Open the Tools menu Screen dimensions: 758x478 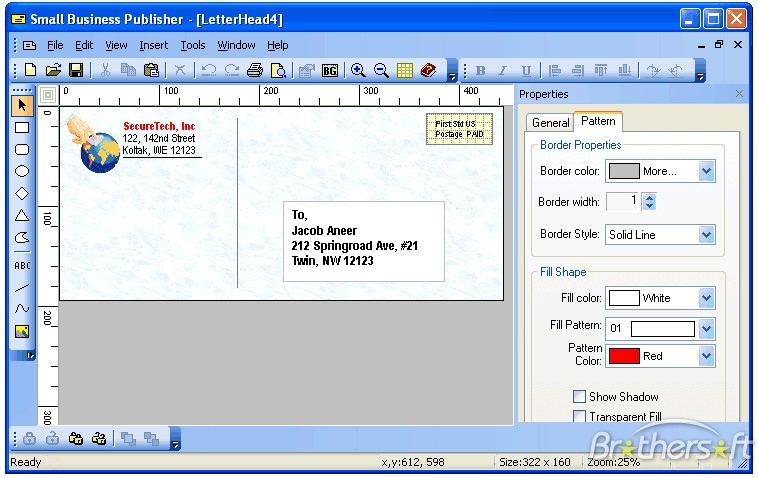tap(193, 45)
